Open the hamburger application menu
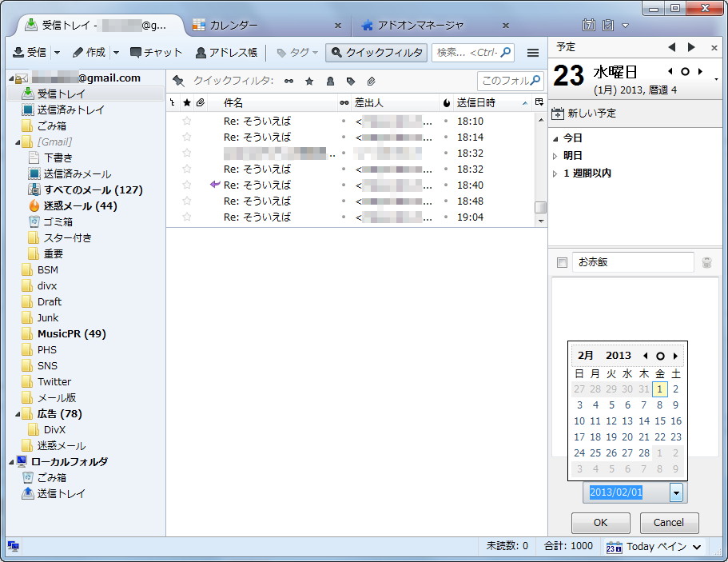728x562 pixels. pyautogui.click(x=532, y=53)
